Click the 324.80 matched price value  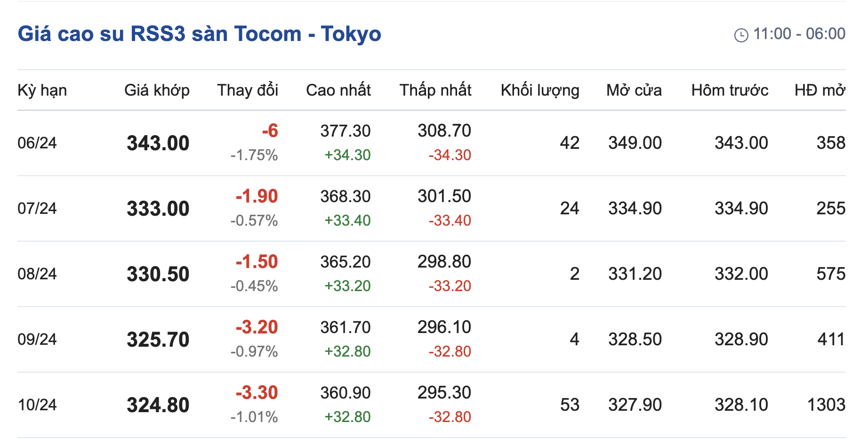(x=158, y=405)
